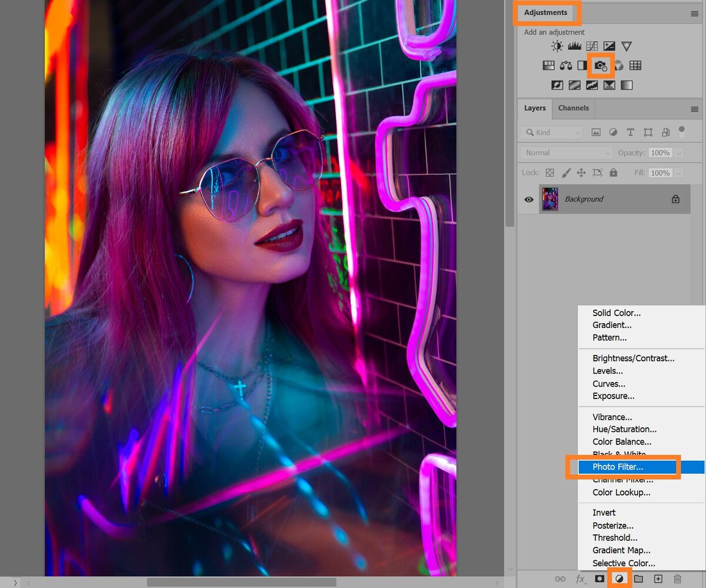706x588 pixels.
Task: Add a layer mask from the bottom bar
Action: tap(599, 579)
